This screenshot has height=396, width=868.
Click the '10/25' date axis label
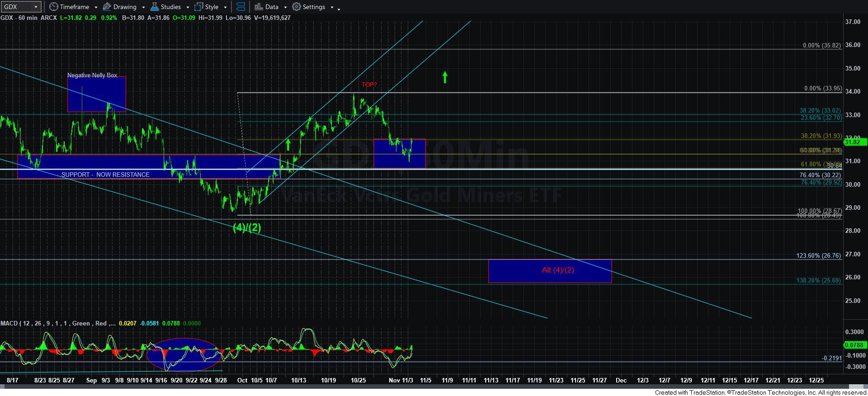[359, 380]
